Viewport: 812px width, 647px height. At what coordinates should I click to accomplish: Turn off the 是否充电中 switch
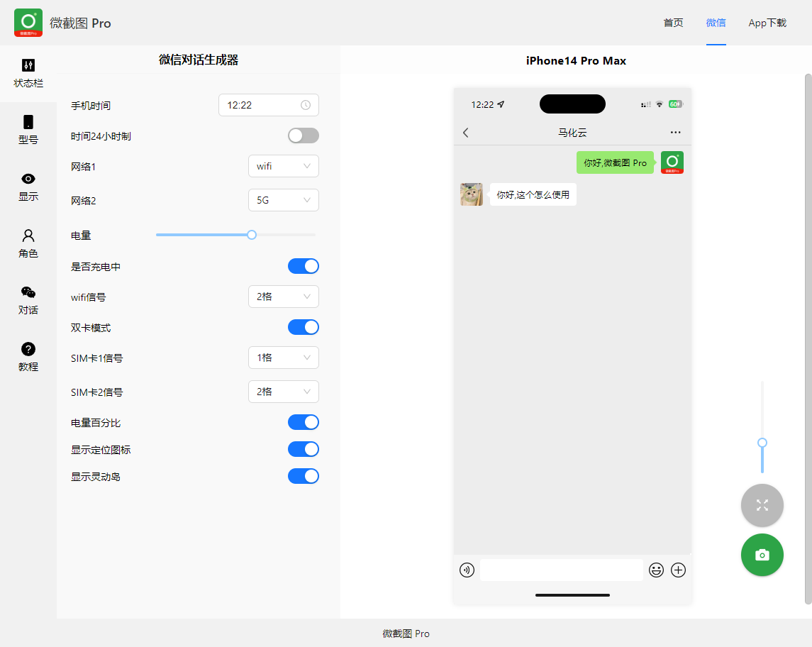point(304,266)
